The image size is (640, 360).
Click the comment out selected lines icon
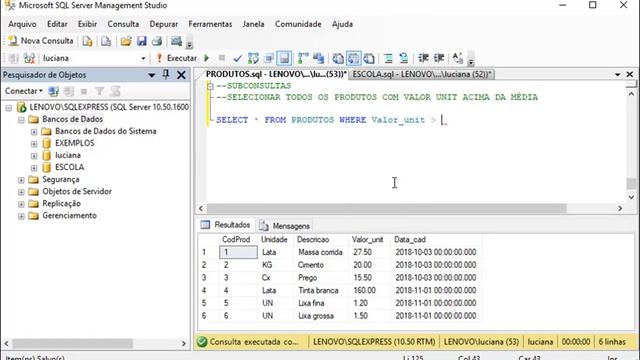click(388, 58)
